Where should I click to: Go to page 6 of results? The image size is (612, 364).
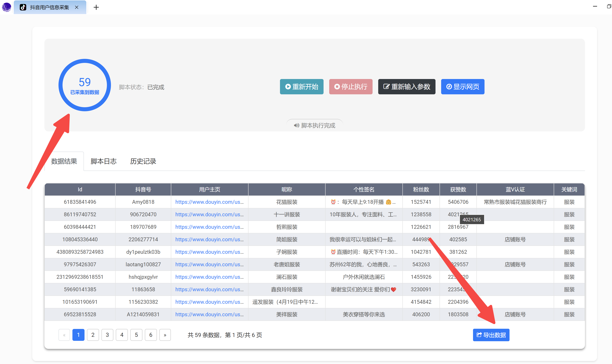151,335
